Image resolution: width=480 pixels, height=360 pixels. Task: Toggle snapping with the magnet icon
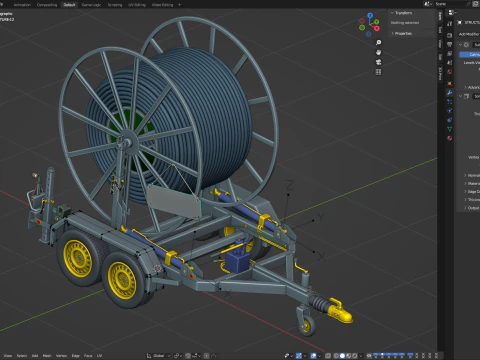(188, 356)
